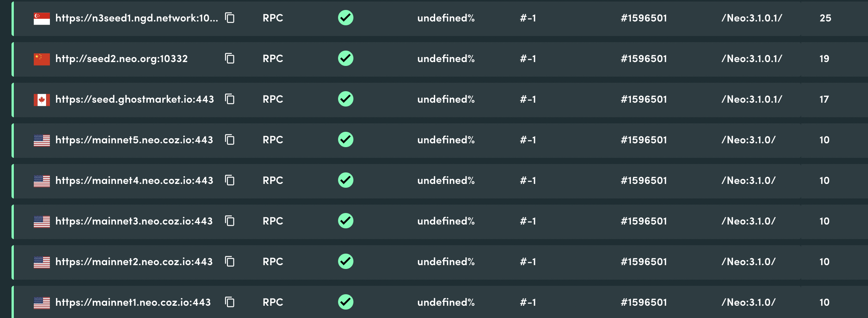Screen dimensions: 868x318
Task: Copy the mainnet1.neo.coz.io endpoint address
Action: click(x=229, y=302)
